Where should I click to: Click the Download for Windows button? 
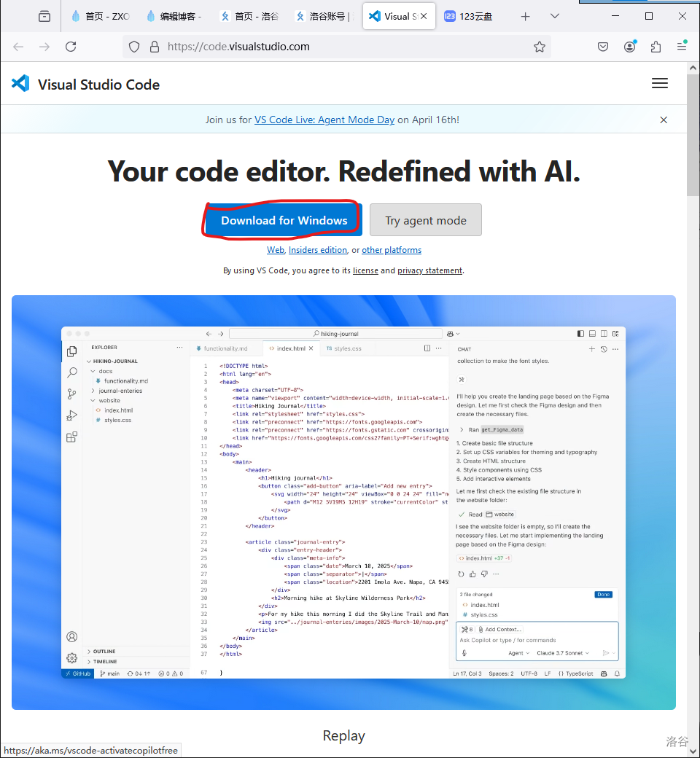(x=284, y=220)
